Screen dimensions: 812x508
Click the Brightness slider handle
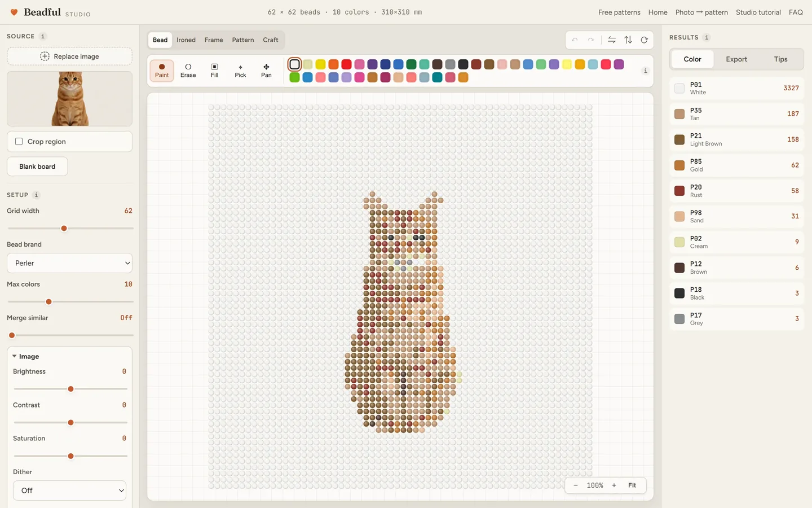[x=70, y=389]
